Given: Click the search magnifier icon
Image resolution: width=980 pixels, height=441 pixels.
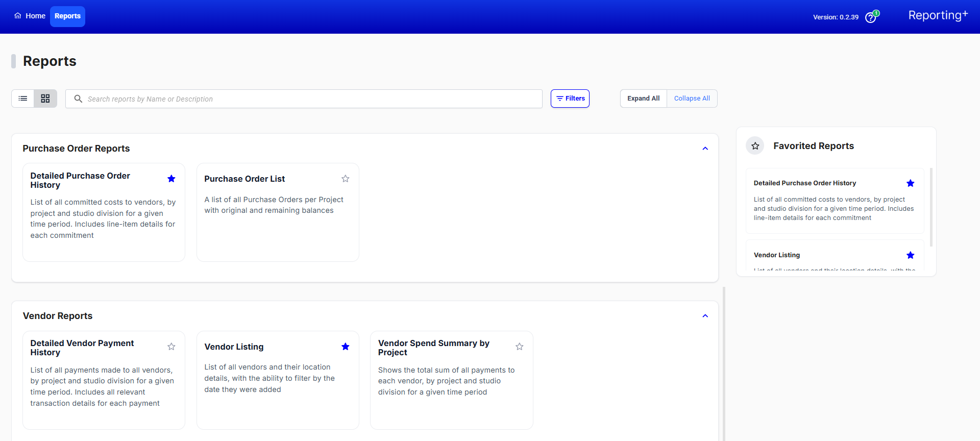Looking at the screenshot, I should coord(78,99).
